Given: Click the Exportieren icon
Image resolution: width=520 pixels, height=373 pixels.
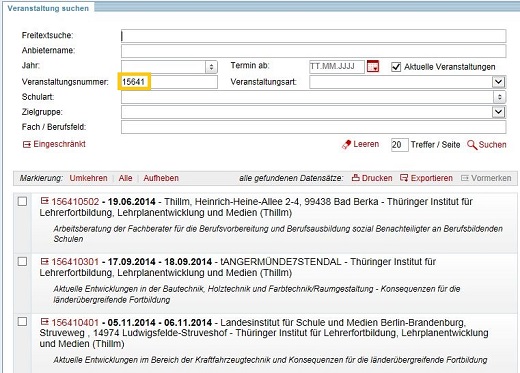Looking at the screenshot, I should click(x=404, y=178).
